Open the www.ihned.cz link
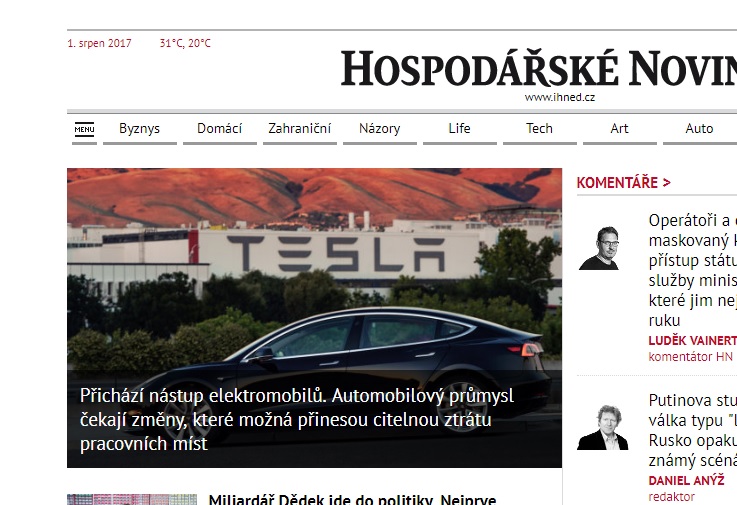 coord(560,97)
